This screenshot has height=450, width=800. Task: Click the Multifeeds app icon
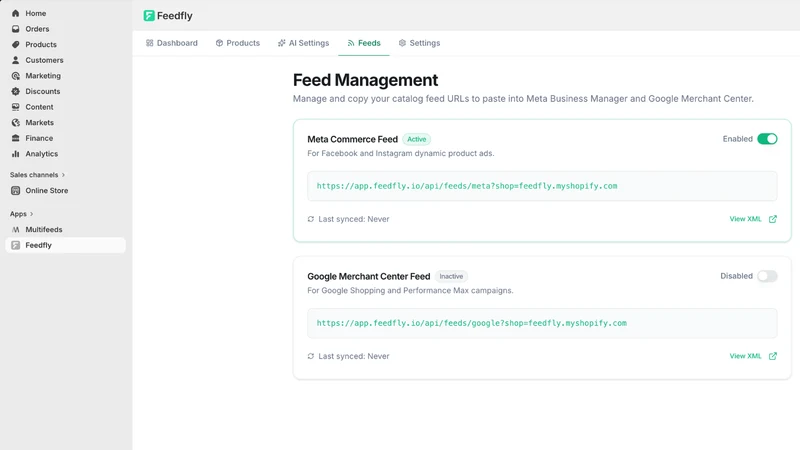click(16, 230)
